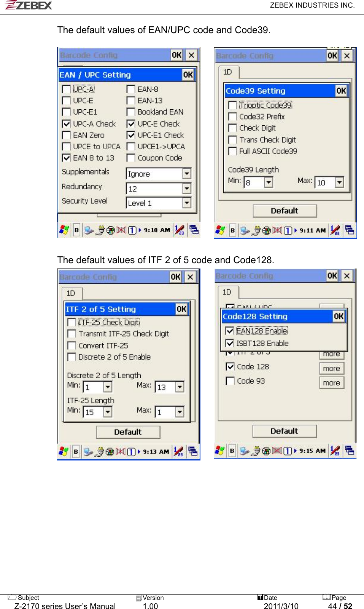Click power plug icon in 9:11 AM taskbar
Viewport: 364px width, 609px height.
(256, 230)
